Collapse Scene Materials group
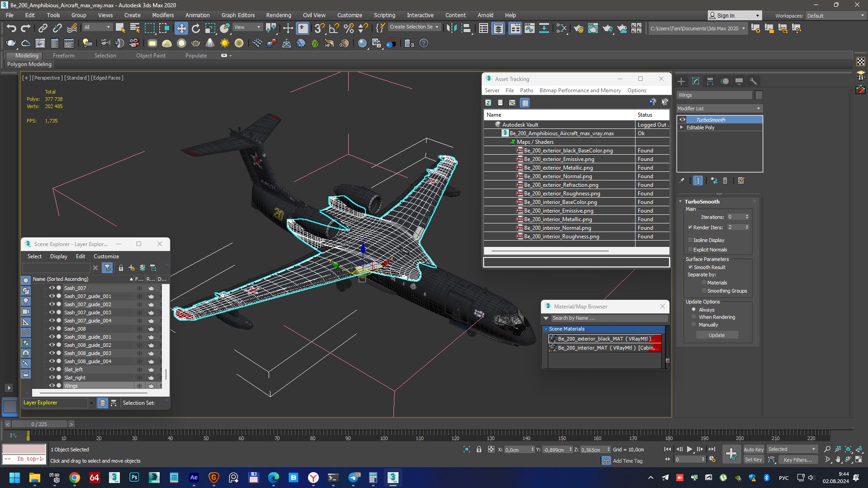 (x=546, y=329)
